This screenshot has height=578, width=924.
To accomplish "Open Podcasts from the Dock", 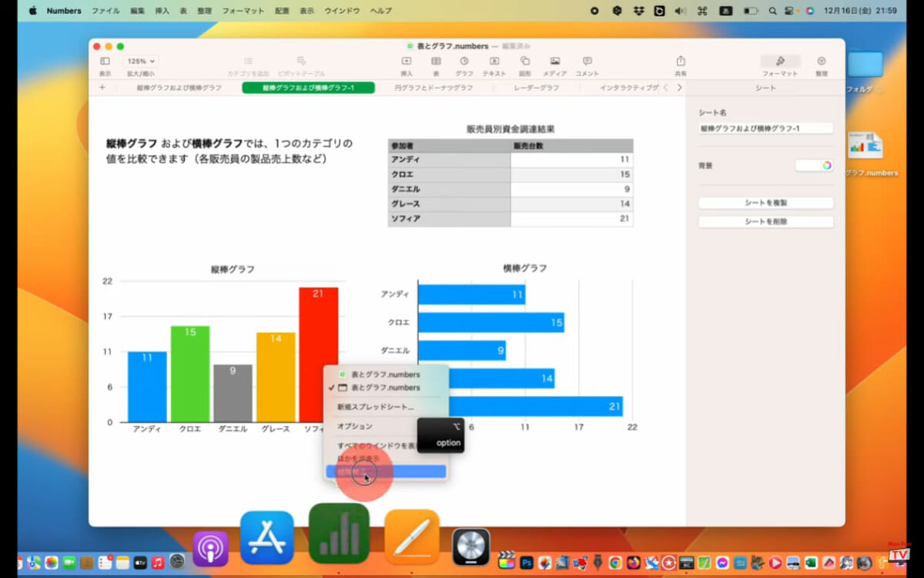I will pyautogui.click(x=210, y=549).
